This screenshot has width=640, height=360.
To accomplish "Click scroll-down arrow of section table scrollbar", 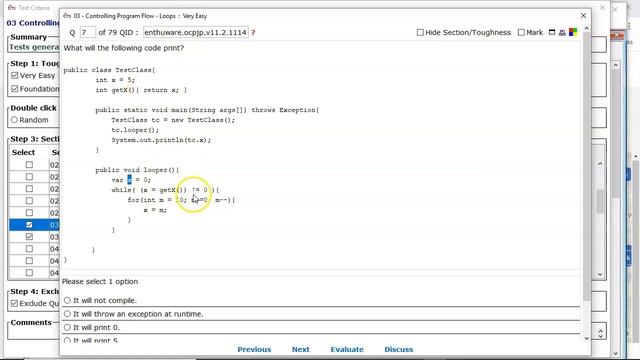I will pyautogui.click(x=600, y=274).
